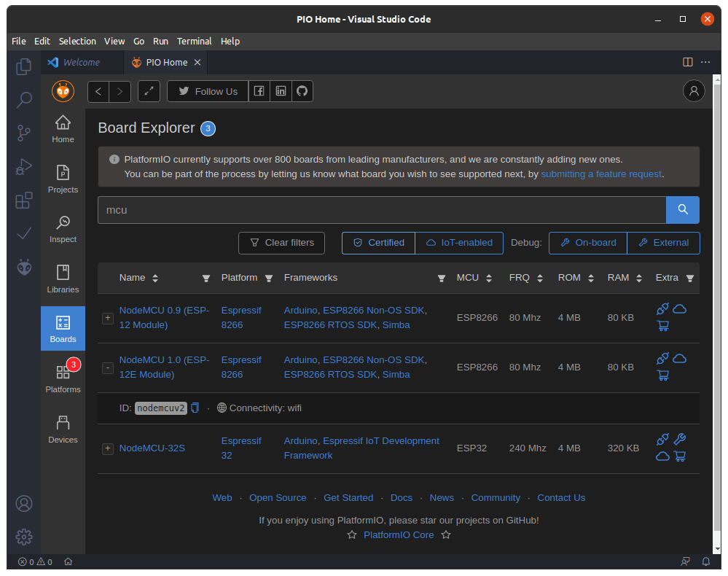Sort the table by ROM column
728x576 pixels.
click(591, 279)
